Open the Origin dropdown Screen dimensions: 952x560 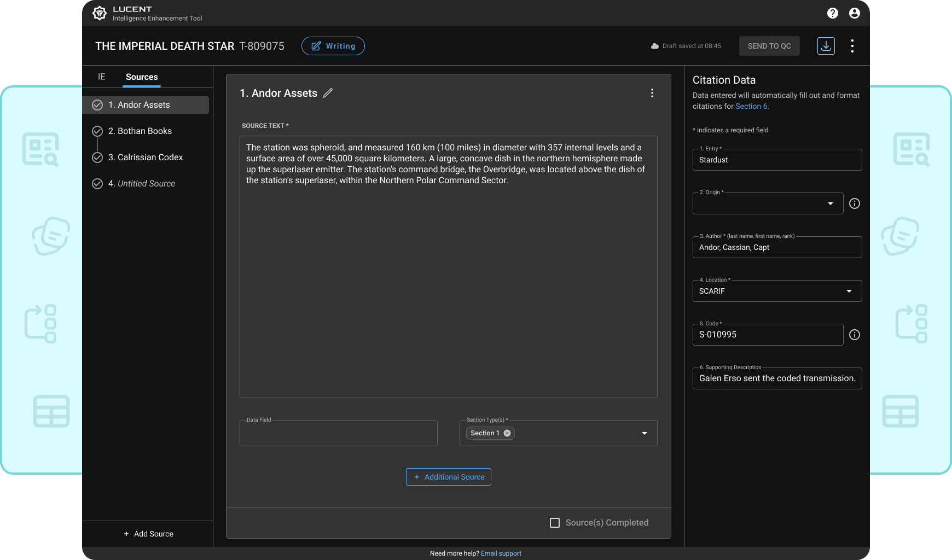[x=768, y=203]
